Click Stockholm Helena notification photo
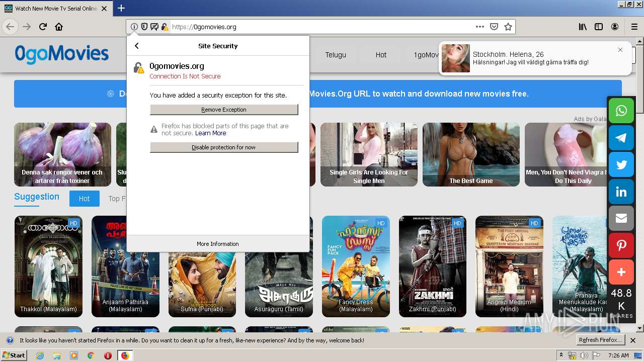The height and width of the screenshot is (362, 644). tap(456, 58)
